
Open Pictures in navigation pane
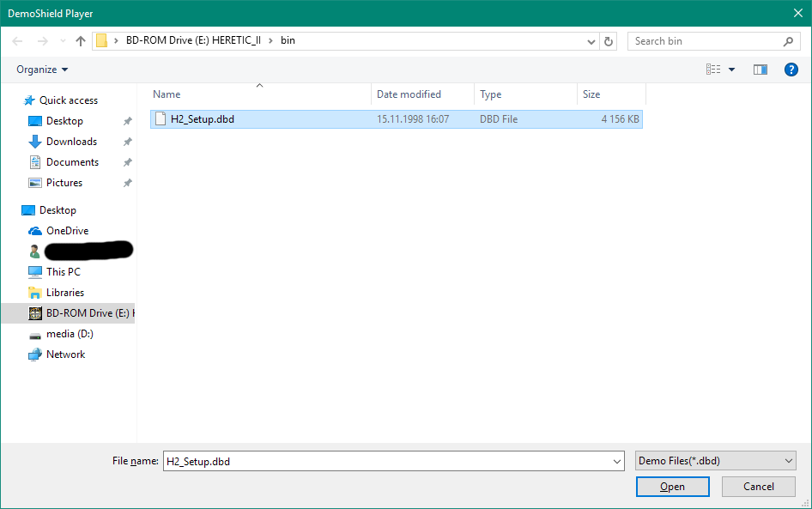point(64,183)
